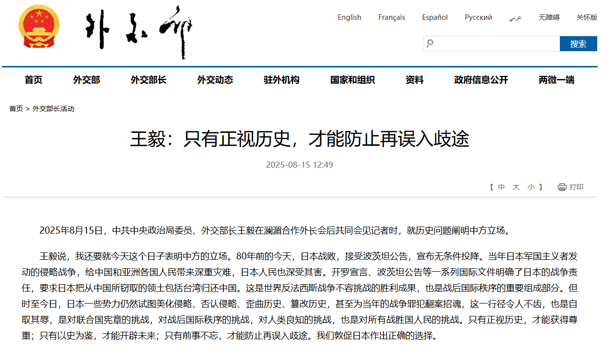Image resolution: width=610 pixels, height=364 pixels.
Task: Click the article headline 王毅：只有正视历史
Action: pos(300,139)
